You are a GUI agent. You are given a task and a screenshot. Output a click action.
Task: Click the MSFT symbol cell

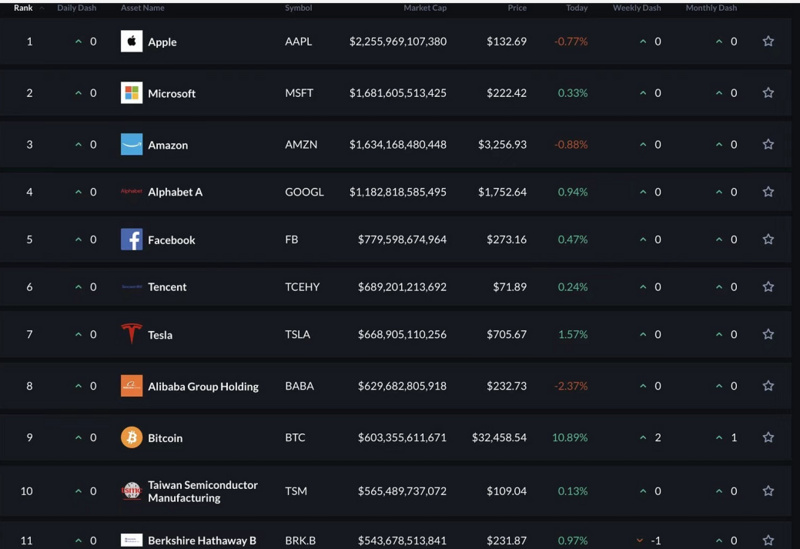pos(299,93)
